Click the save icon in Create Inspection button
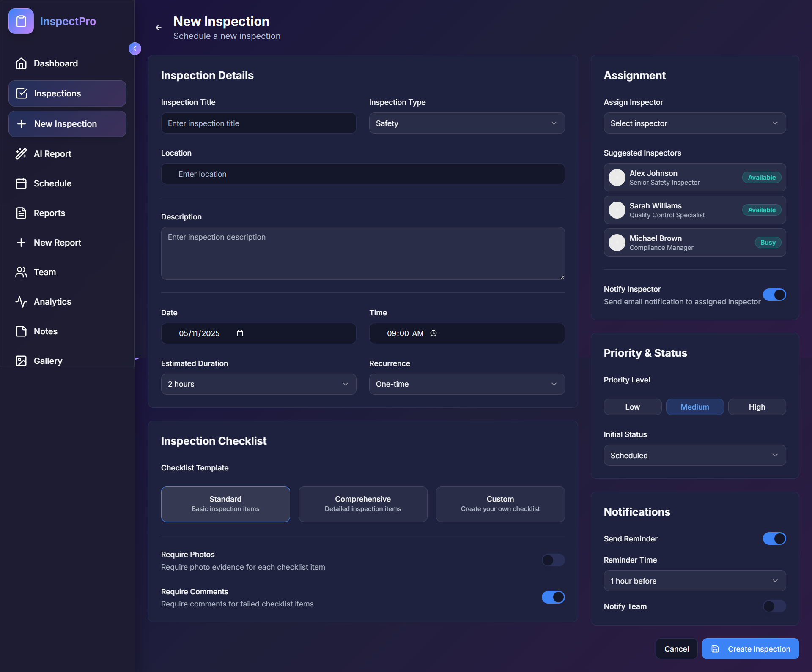Viewport: 812px width, 672px height. [715, 649]
